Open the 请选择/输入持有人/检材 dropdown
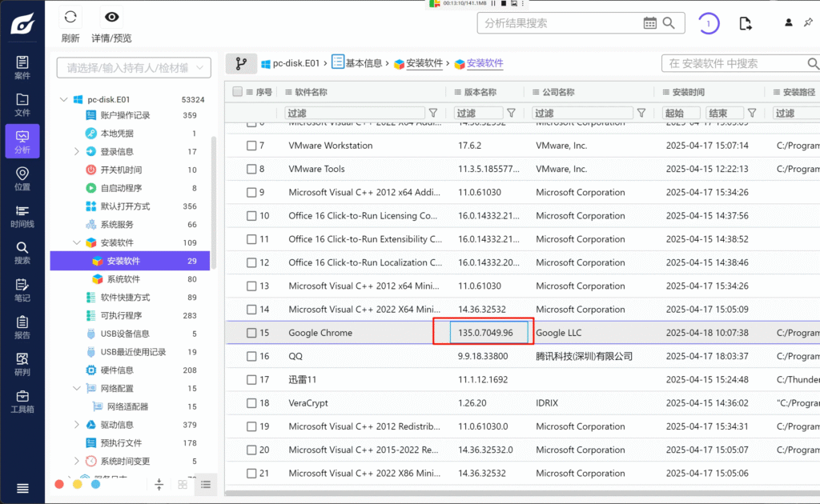This screenshot has width=820, height=504. (x=134, y=68)
